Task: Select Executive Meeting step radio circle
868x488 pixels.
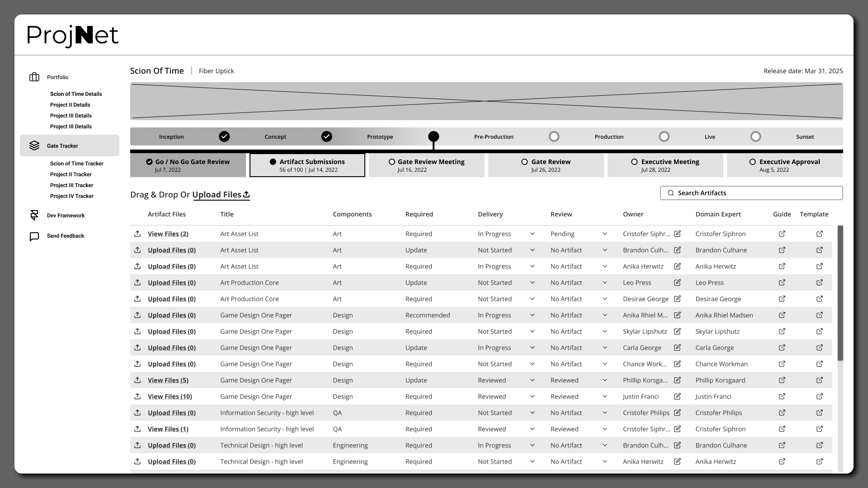Action: click(x=634, y=162)
